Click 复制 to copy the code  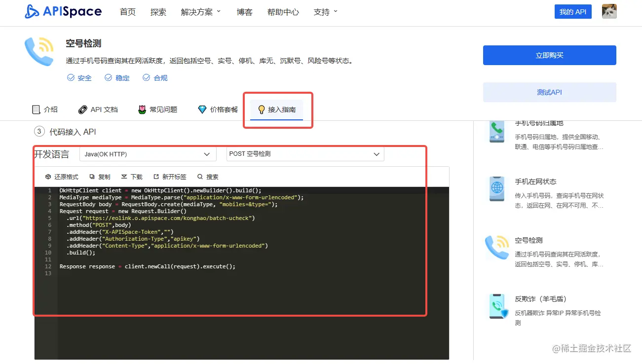[x=100, y=177]
